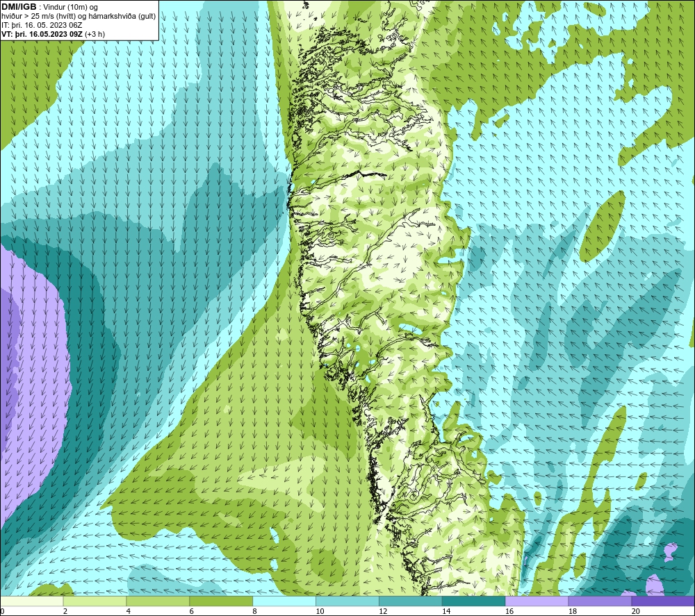Click the 18-20 m/s purple legend swatch
Screen dimensions: 695x616
[x=600, y=601]
